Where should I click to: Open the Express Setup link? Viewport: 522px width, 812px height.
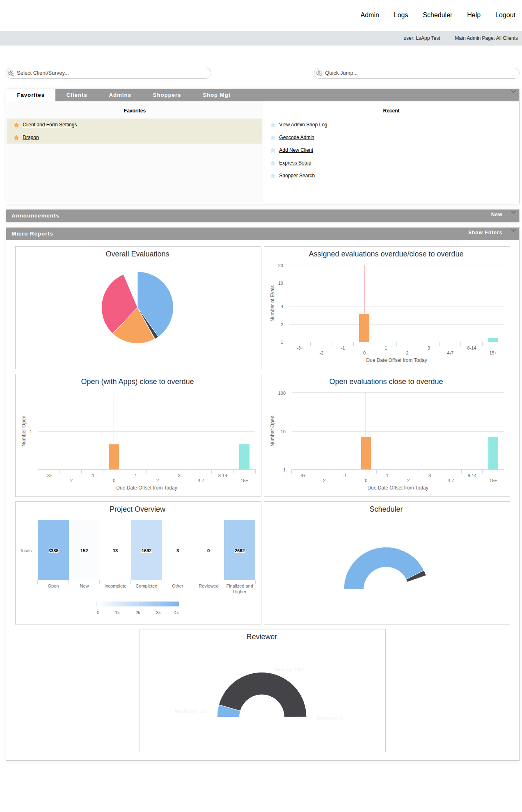[295, 163]
